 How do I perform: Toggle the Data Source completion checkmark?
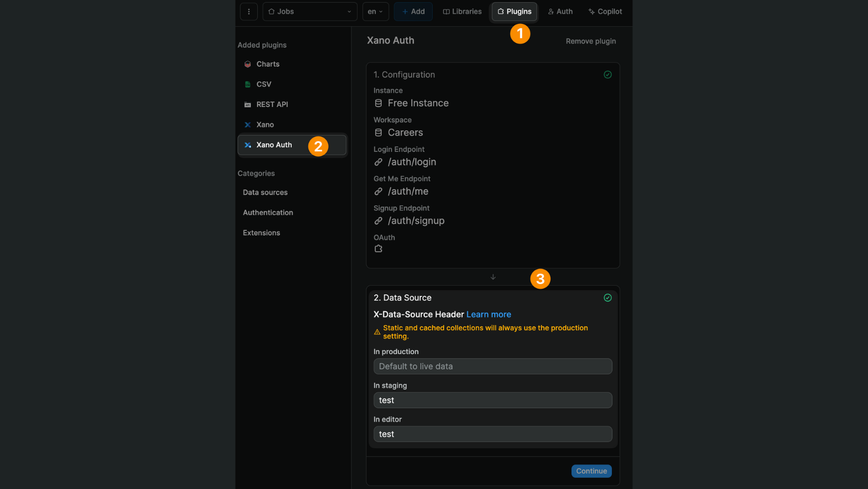click(x=607, y=297)
